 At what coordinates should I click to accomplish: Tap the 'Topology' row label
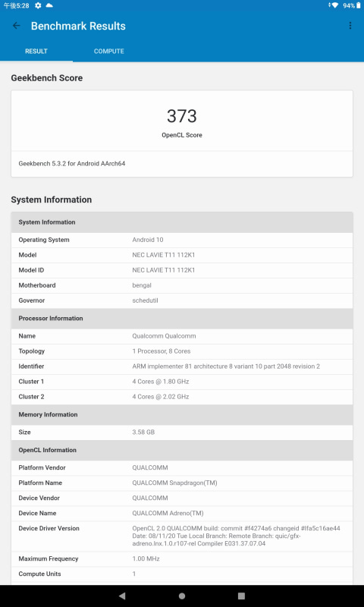point(32,351)
